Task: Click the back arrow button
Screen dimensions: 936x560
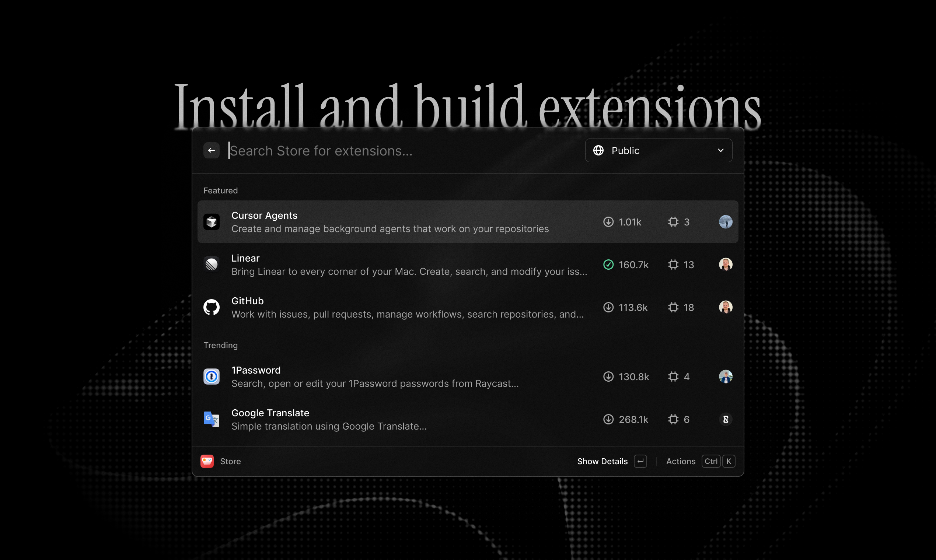Action: [212, 150]
